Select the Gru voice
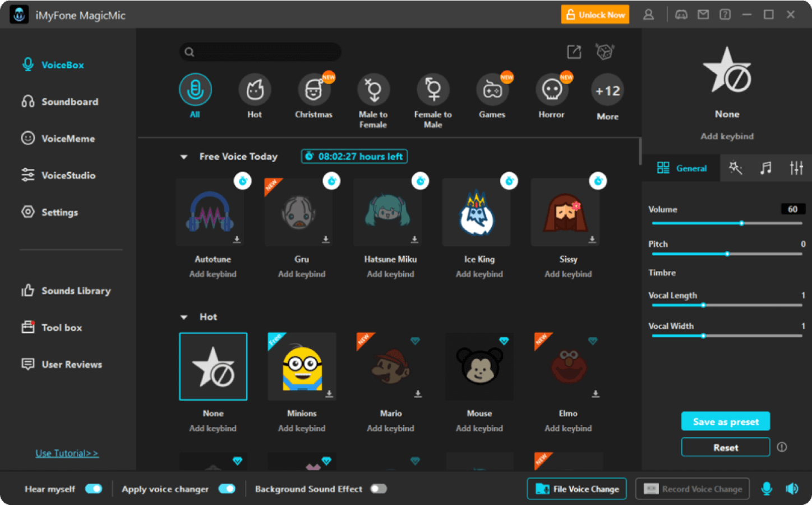The height and width of the screenshot is (505, 812). [299, 213]
